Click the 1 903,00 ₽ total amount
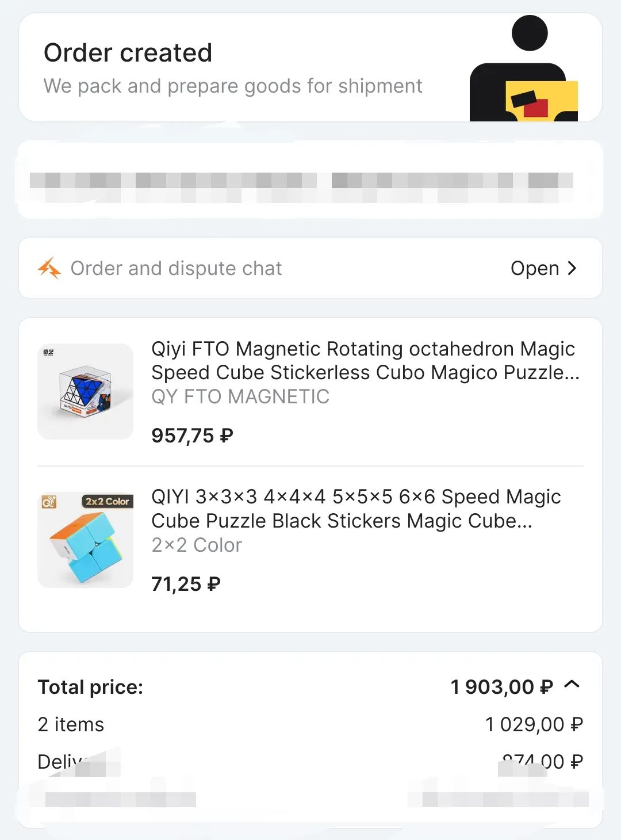The image size is (621, 840). [501, 686]
